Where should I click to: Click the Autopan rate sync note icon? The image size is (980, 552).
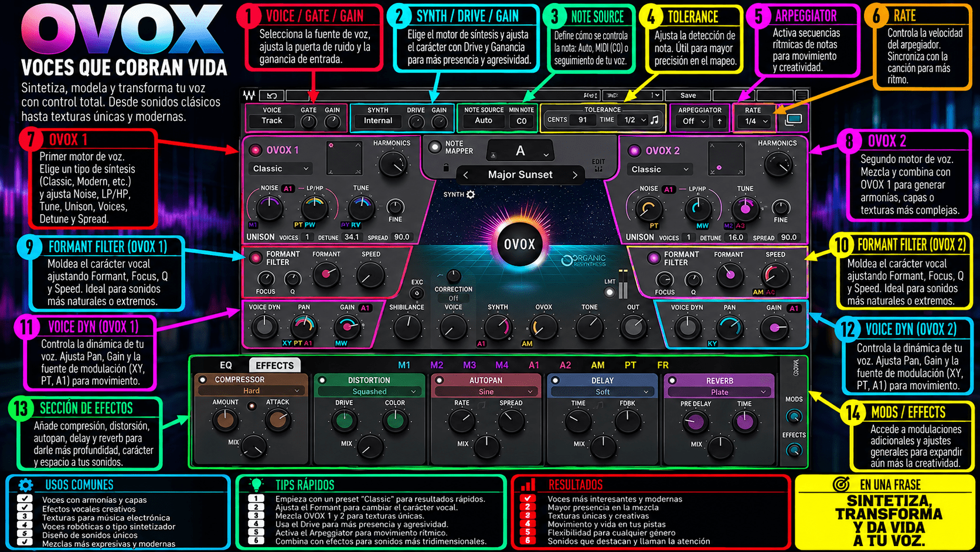coord(482,405)
